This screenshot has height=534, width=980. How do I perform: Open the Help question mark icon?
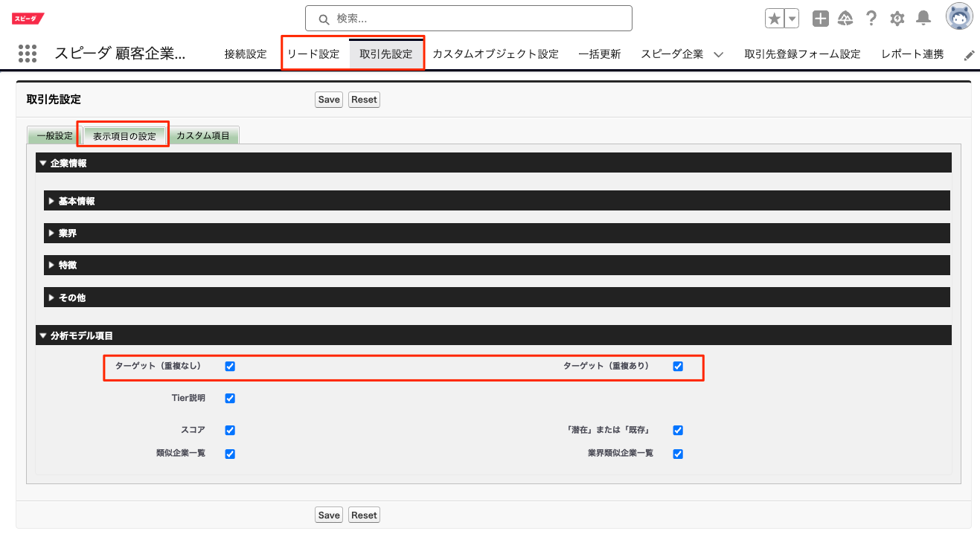(871, 19)
